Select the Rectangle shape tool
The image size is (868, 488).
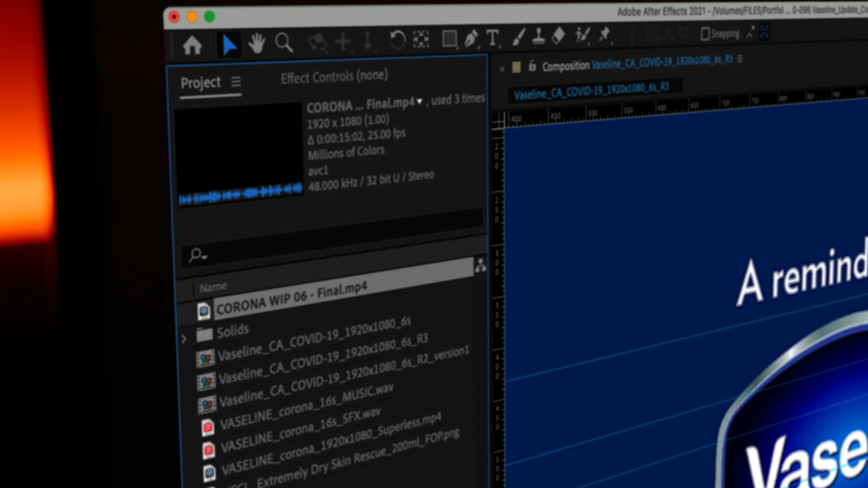click(x=449, y=38)
